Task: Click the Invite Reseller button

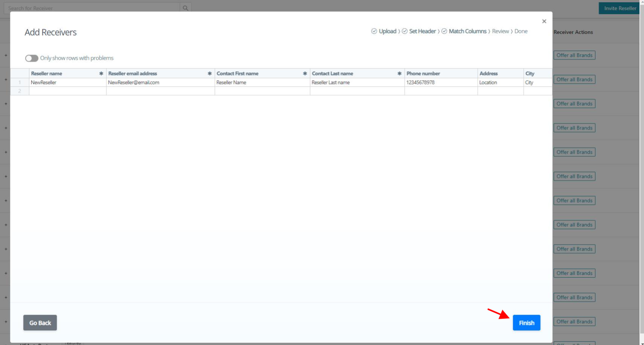Action: tap(620, 8)
